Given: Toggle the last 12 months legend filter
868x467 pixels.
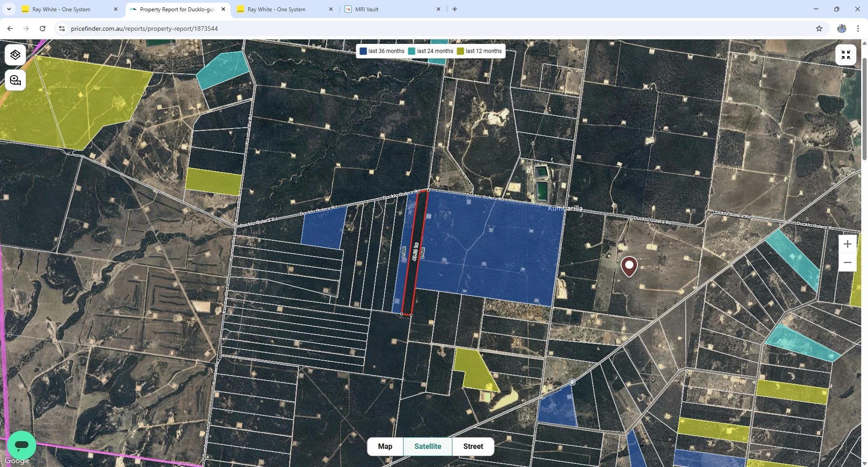Looking at the screenshot, I should point(484,51).
